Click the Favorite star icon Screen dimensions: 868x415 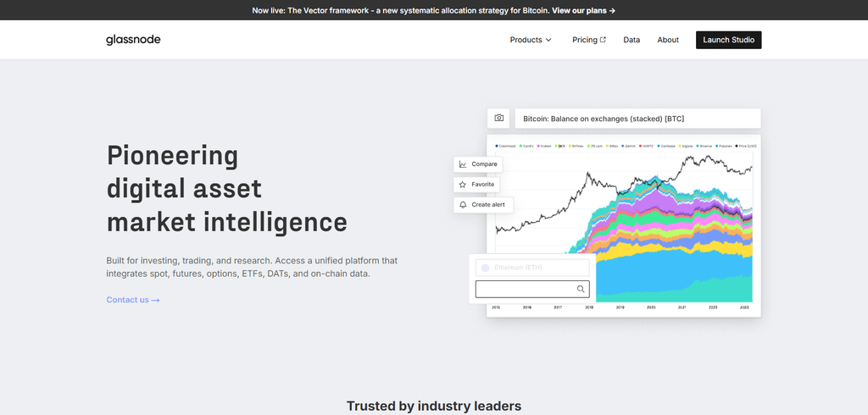(463, 185)
